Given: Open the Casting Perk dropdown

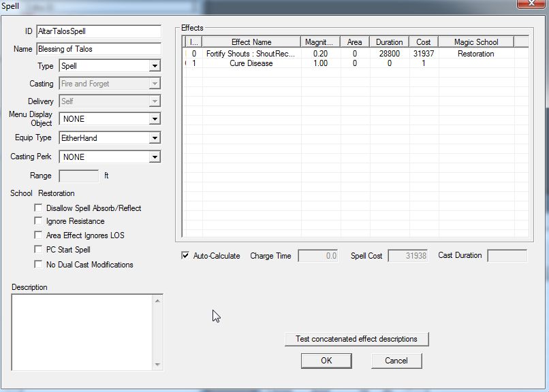Looking at the screenshot, I should 110,157.
